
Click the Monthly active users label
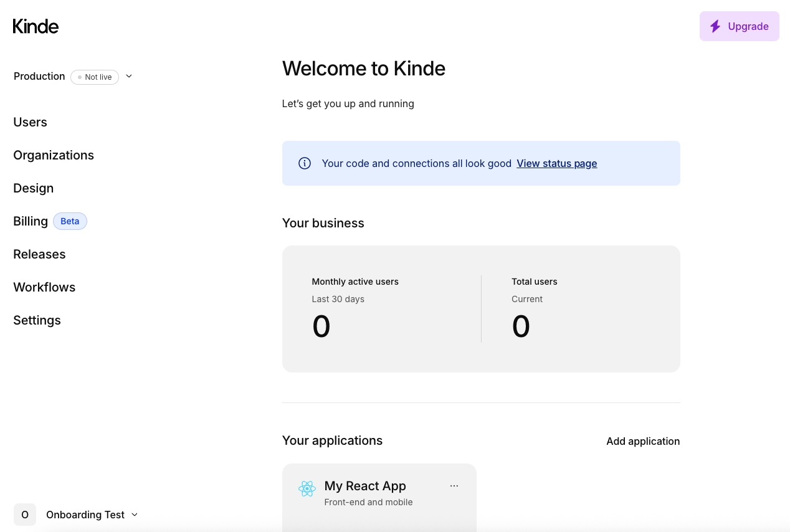pos(355,282)
